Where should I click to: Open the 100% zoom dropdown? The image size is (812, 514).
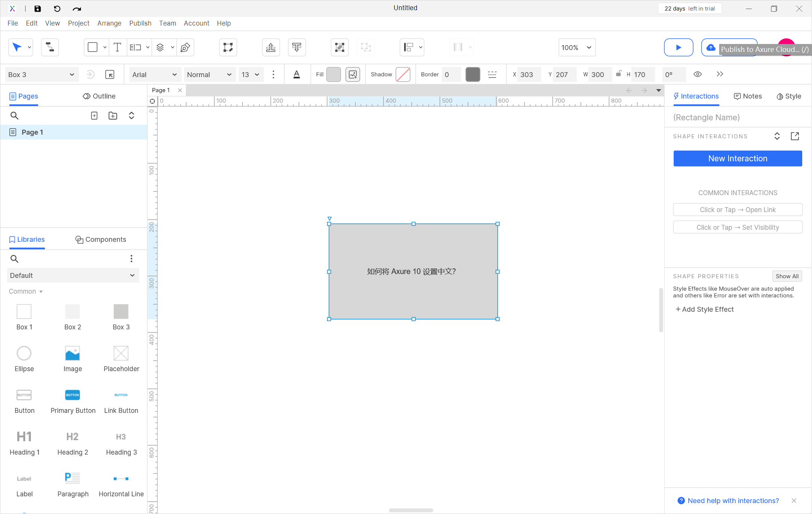[x=577, y=47]
